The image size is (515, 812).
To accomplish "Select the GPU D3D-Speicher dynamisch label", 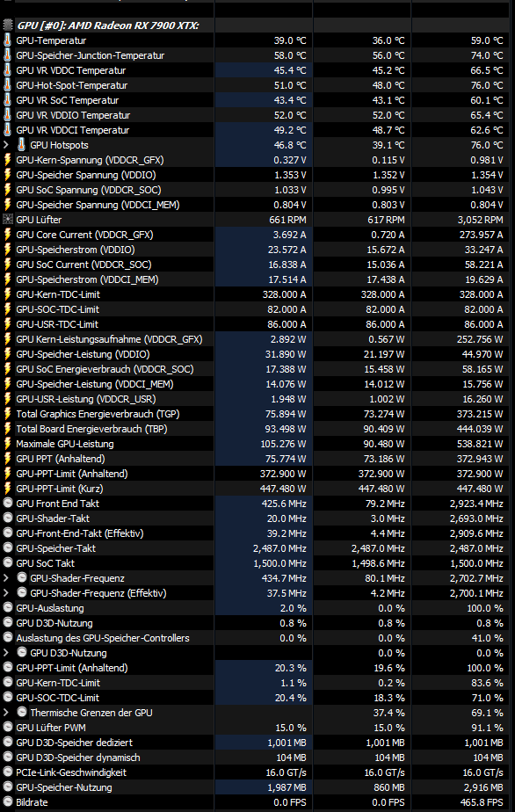I will (x=78, y=758).
